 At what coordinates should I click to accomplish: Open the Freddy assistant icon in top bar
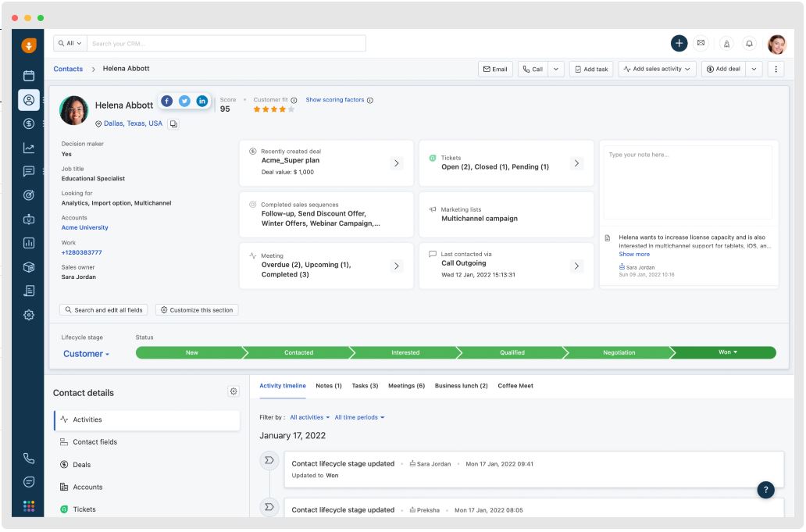[x=726, y=44]
